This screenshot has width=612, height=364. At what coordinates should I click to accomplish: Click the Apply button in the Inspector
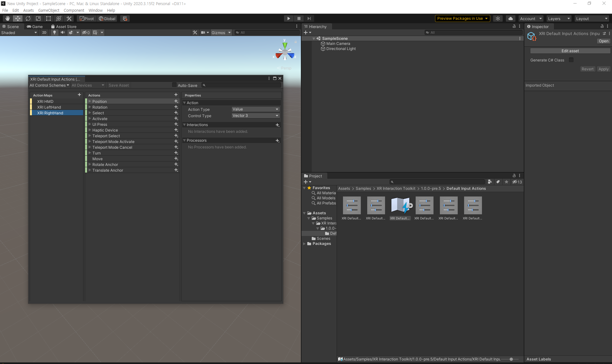603,69
